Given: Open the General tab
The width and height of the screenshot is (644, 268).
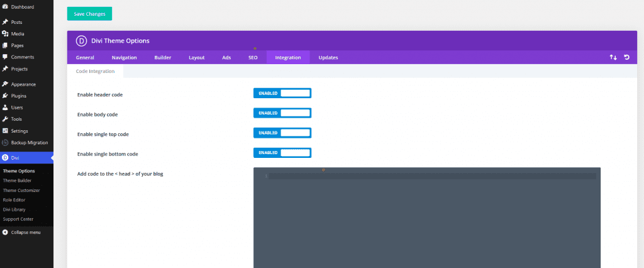Looking at the screenshot, I should tap(85, 57).
